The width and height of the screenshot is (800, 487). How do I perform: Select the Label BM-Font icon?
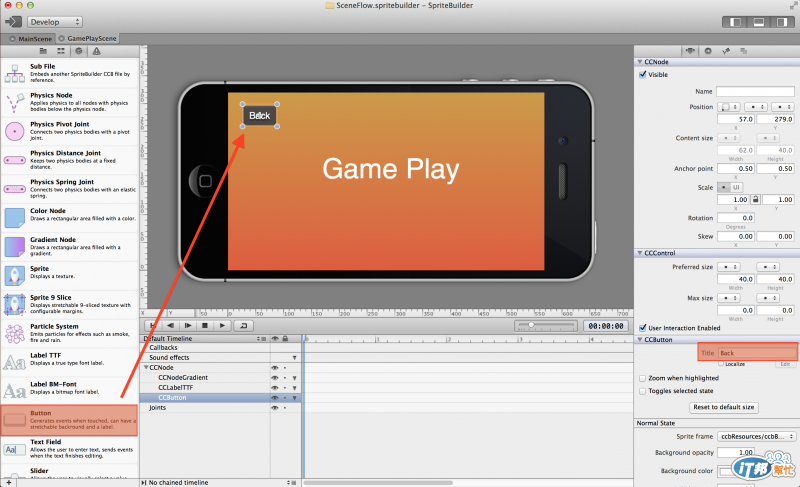[x=14, y=392]
